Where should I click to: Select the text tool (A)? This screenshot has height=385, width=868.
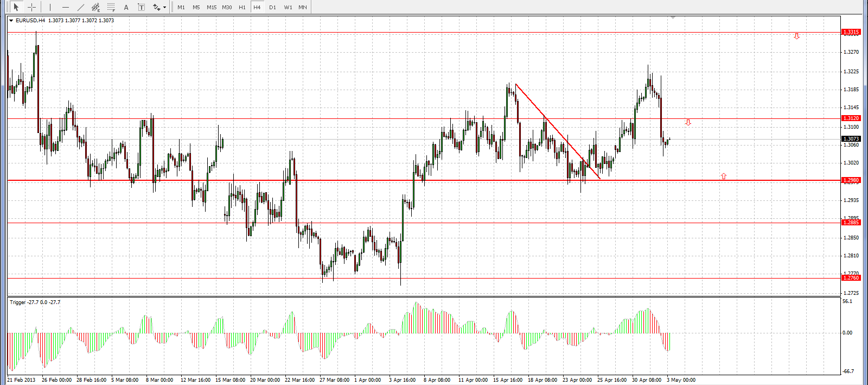126,7
